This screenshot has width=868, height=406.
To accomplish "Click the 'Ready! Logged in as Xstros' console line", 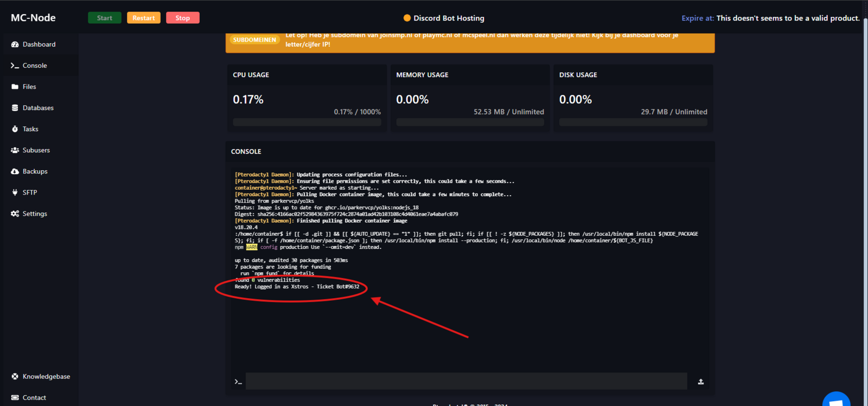I will tap(297, 287).
